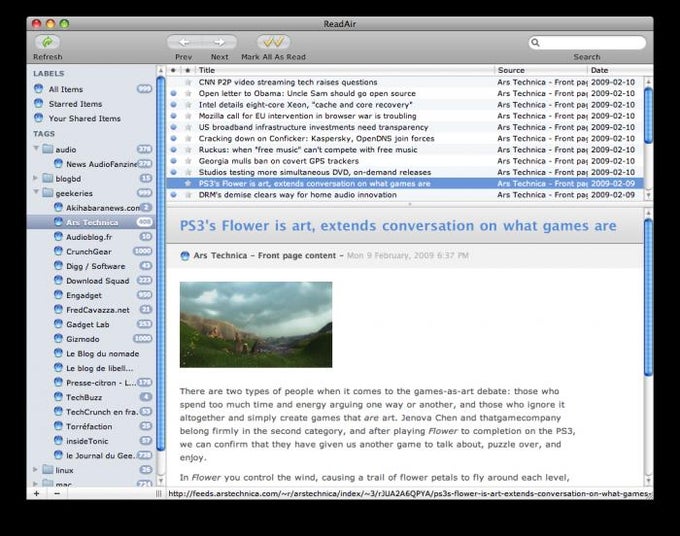This screenshot has height=536, width=680.
Task: Star the Mozilla EU intervention article
Action: [x=188, y=116]
